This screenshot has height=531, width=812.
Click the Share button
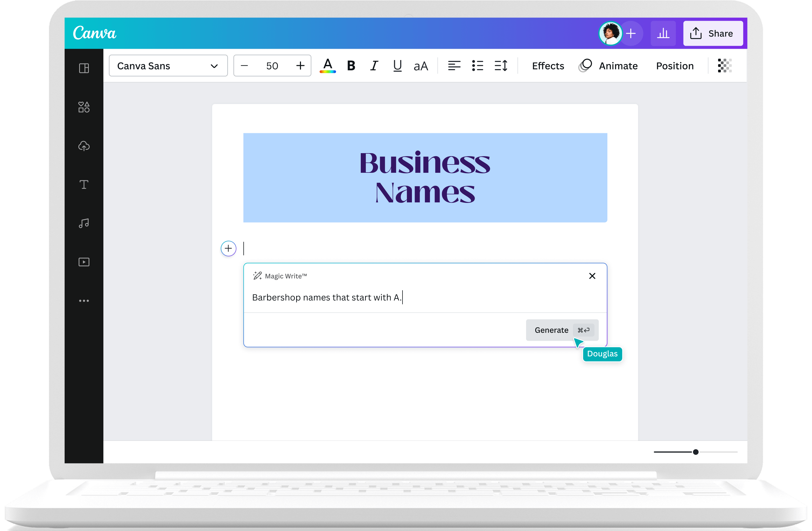click(x=713, y=33)
